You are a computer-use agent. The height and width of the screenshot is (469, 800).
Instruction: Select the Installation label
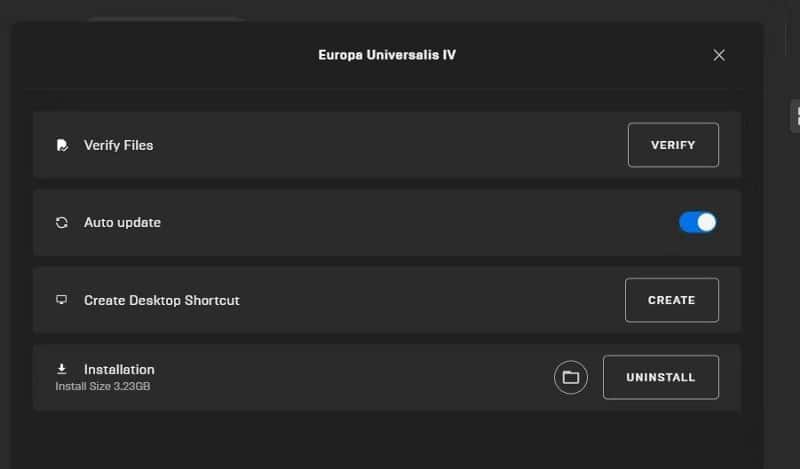tap(119, 369)
